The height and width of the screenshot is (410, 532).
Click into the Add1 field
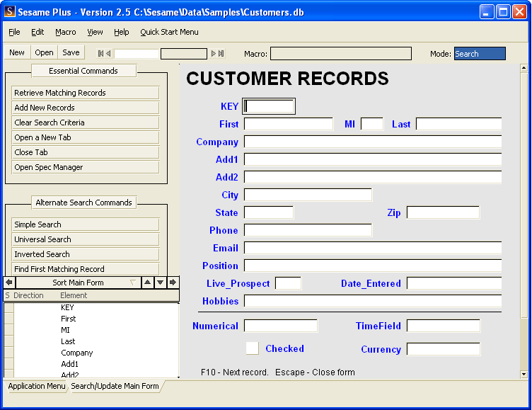(x=373, y=159)
